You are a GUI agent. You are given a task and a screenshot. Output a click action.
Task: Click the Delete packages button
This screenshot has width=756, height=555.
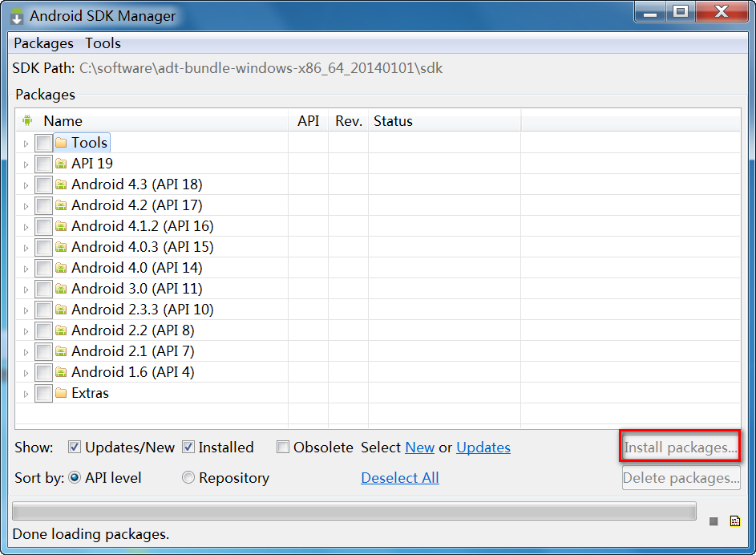(x=681, y=477)
